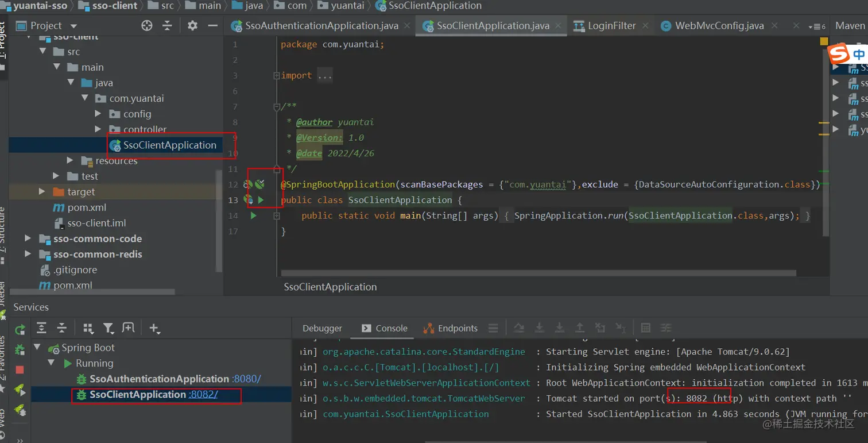Image resolution: width=868 pixels, height=443 pixels.
Task: Open the :8082/ link for SsoClientApplication
Action: pos(203,395)
